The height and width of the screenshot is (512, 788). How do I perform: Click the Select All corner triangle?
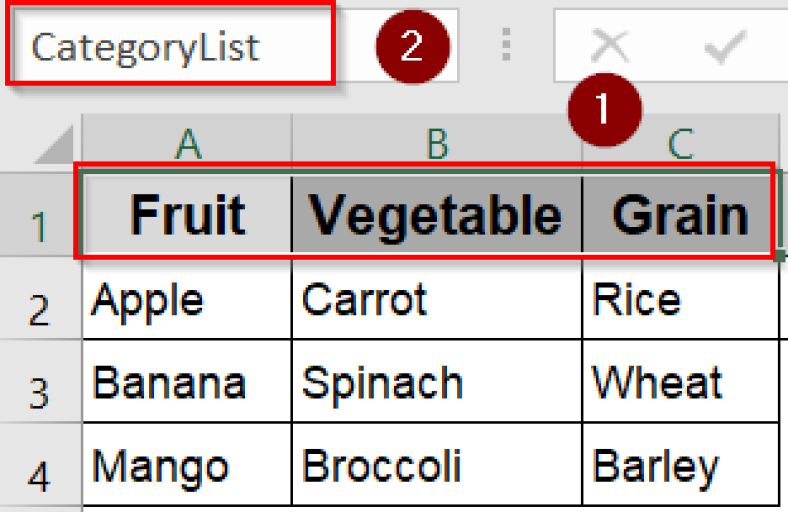click(55, 145)
